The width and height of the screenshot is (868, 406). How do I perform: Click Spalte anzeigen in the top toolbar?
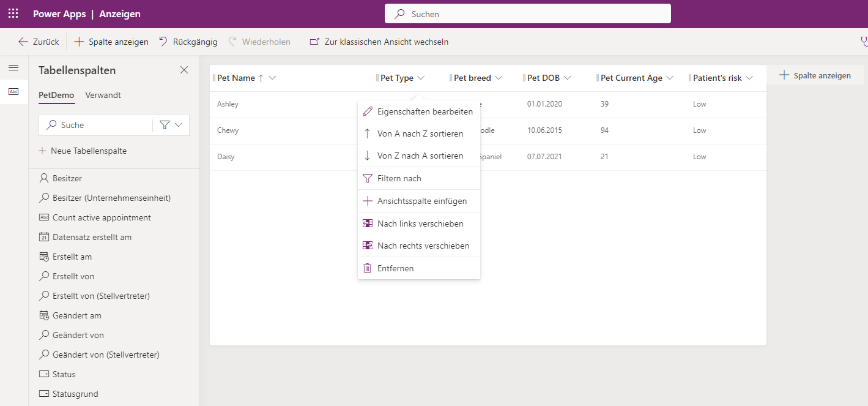[111, 42]
